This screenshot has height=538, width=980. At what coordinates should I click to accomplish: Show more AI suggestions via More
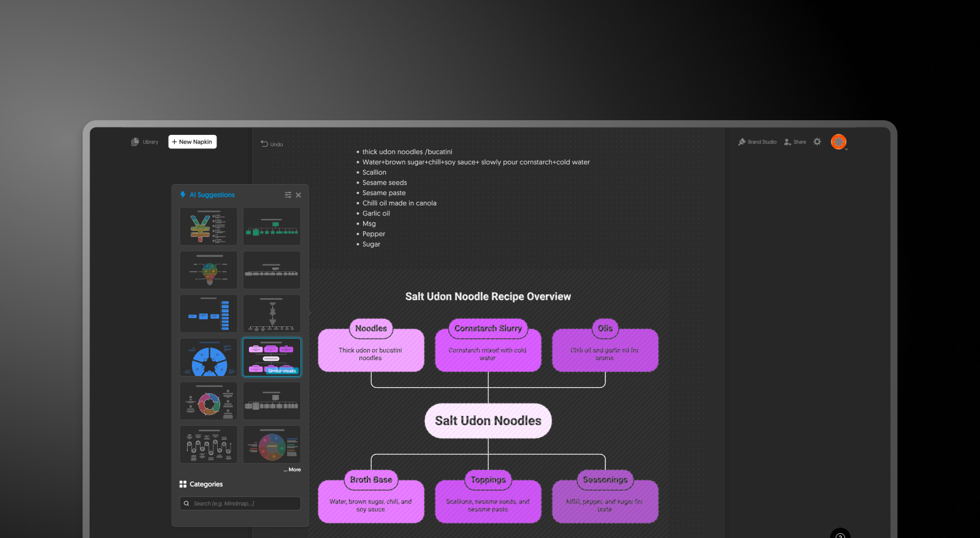point(293,470)
